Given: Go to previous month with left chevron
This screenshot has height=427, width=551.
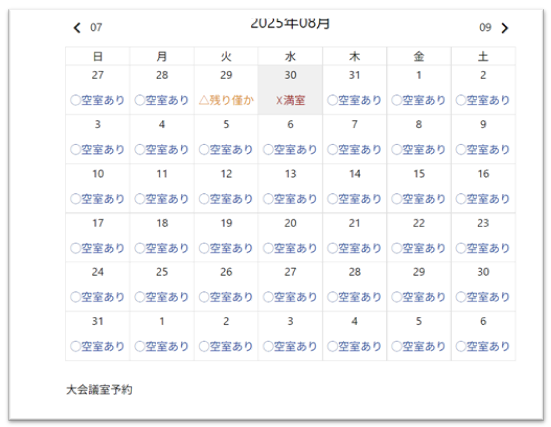Looking at the screenshot, I should [x=77, y=28].
